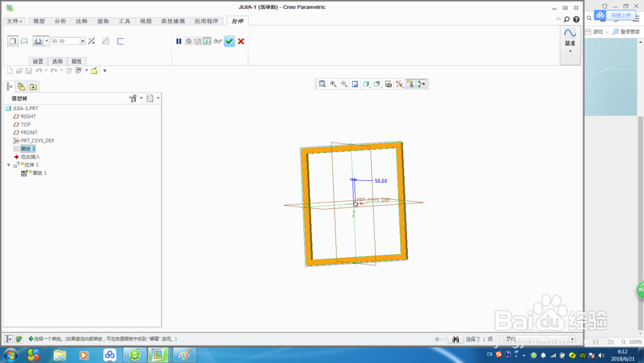Toggle the thicken sketch option
644x363 pixels.
[x=120, y=41]
